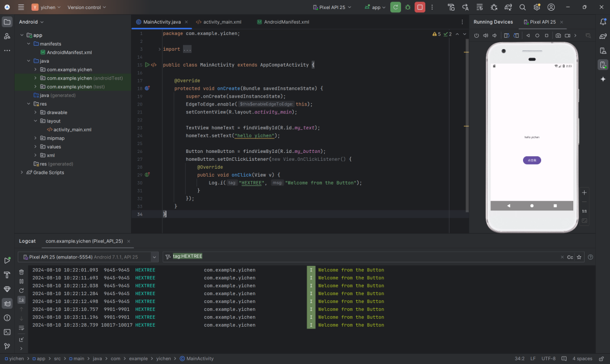Open the Terminal tool window

[x=7, y=332]
